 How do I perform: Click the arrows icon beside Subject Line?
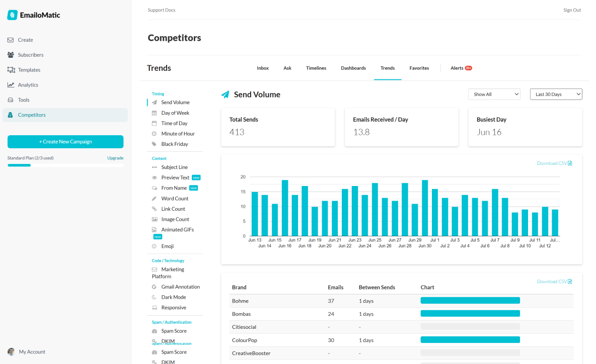pyautogui.click(x=155, y=167)
